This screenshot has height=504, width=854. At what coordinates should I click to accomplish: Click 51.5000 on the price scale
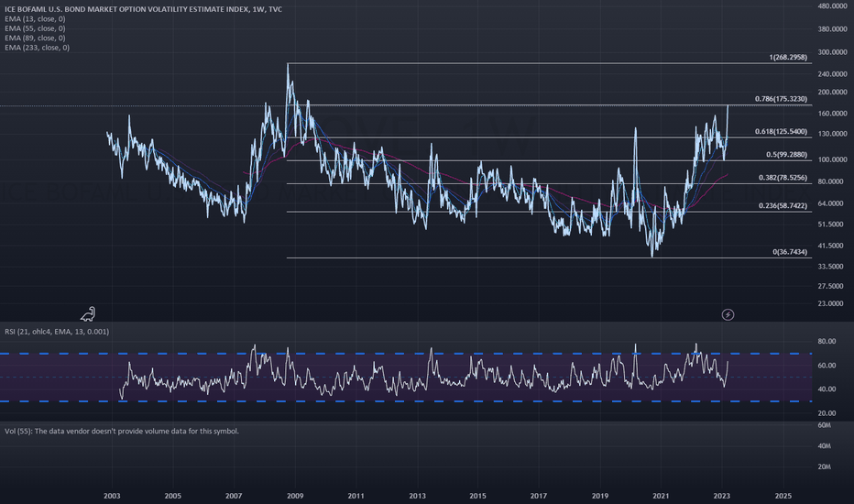[x=832, y=224]
